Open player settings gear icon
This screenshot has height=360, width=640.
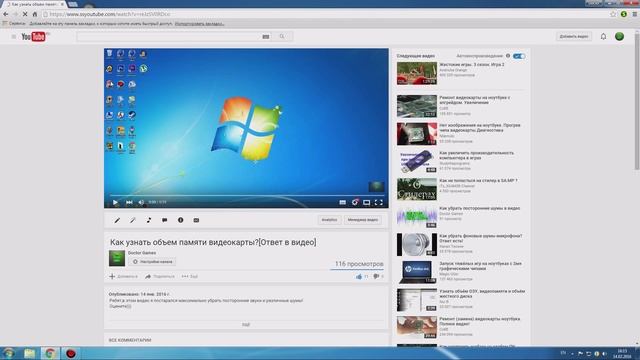(355, 202)
